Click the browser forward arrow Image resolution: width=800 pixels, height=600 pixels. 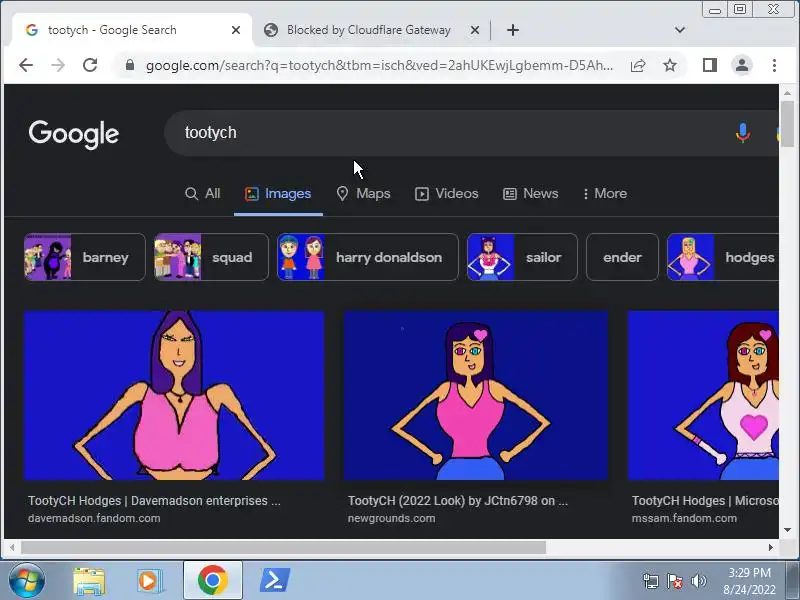tap(58, 65)
